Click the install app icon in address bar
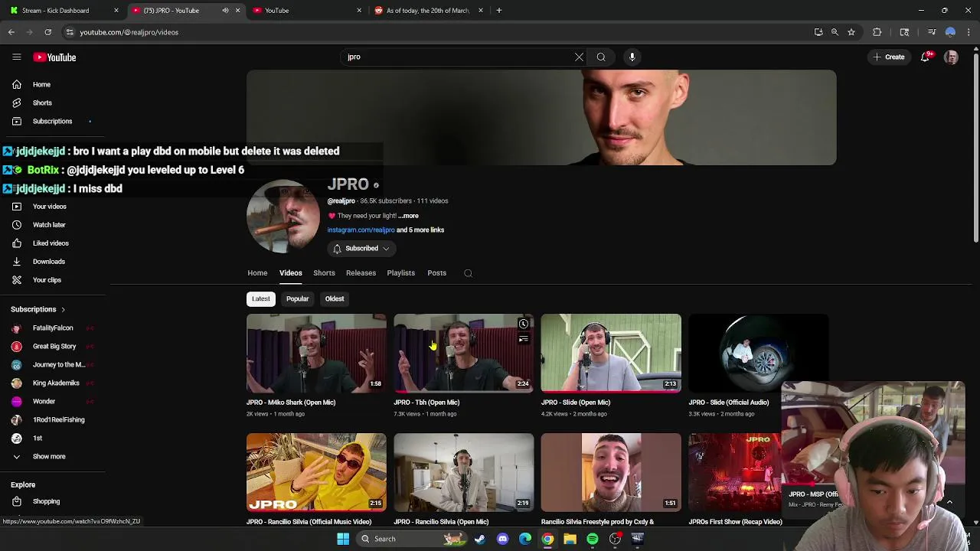 pyautogui.click(x=818, y=32)
